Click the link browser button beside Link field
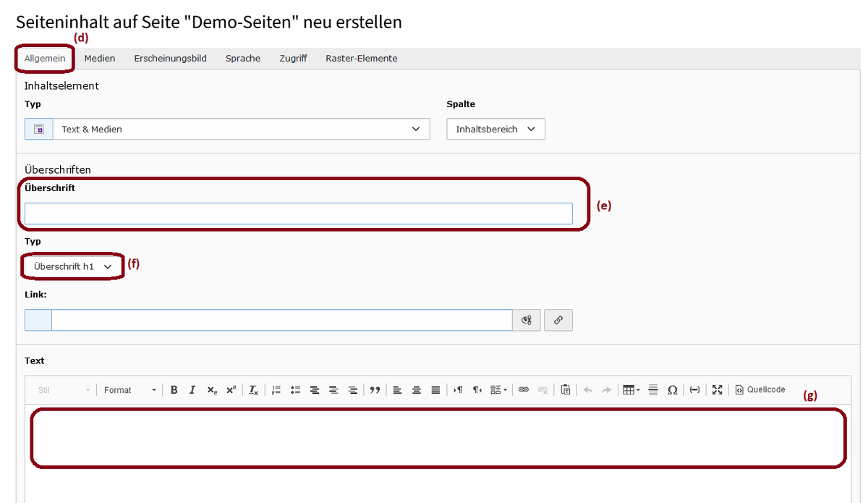Screen dimensions: 868x503 [558, 320]
